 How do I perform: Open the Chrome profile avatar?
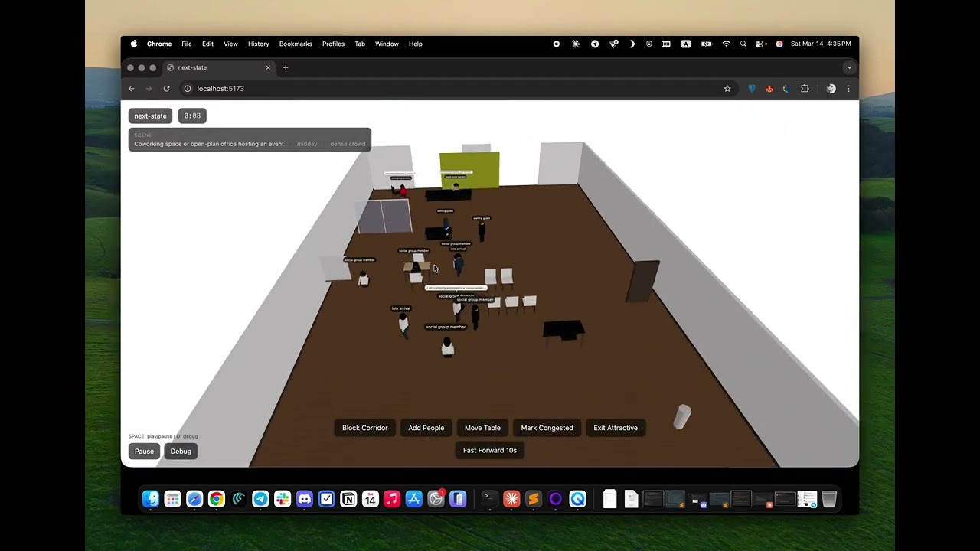click(x=831, y=89)
